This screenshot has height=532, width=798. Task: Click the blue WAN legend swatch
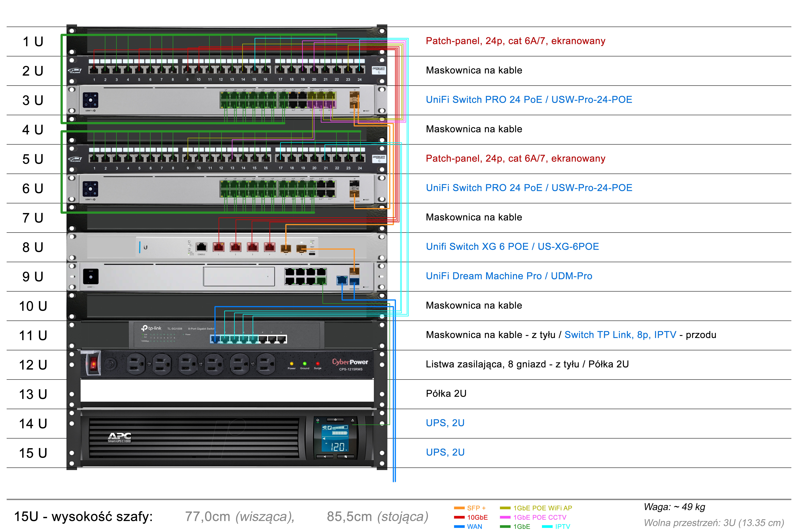[x=459, y=527]
